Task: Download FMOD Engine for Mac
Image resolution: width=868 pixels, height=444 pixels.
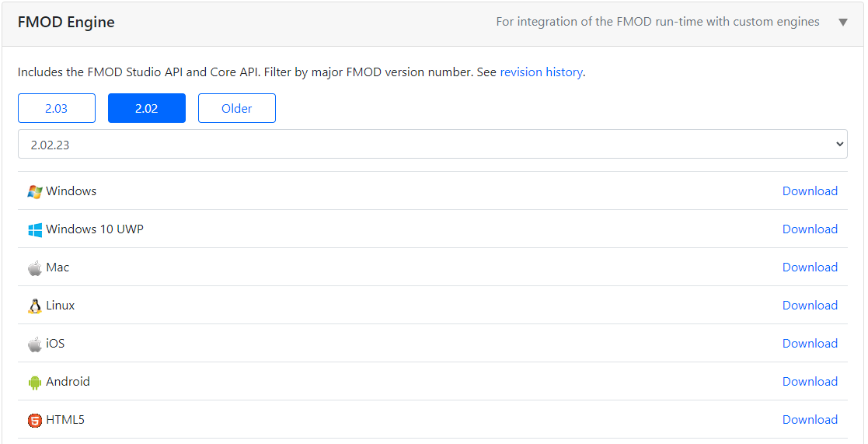Action: pos(810,267)
